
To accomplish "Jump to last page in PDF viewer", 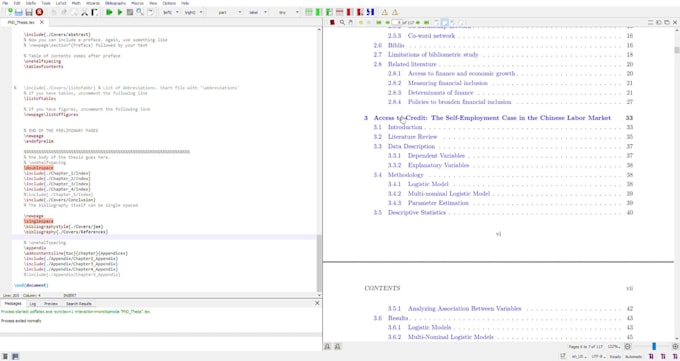I will (426, 22).
